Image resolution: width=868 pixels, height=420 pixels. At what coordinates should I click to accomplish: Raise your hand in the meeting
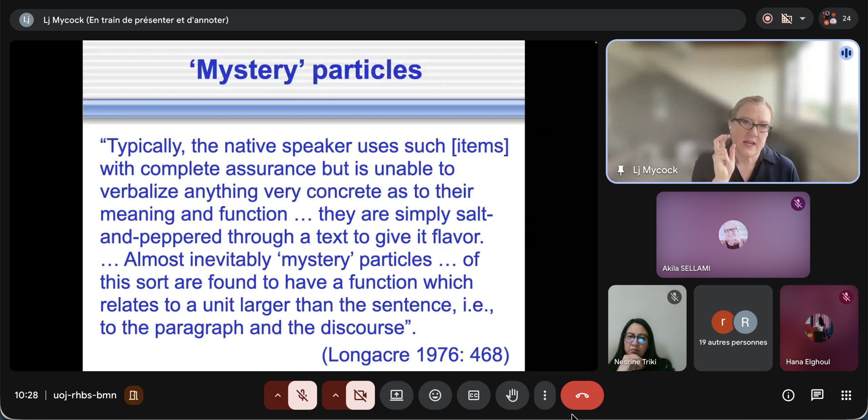[x=512, y=395]
